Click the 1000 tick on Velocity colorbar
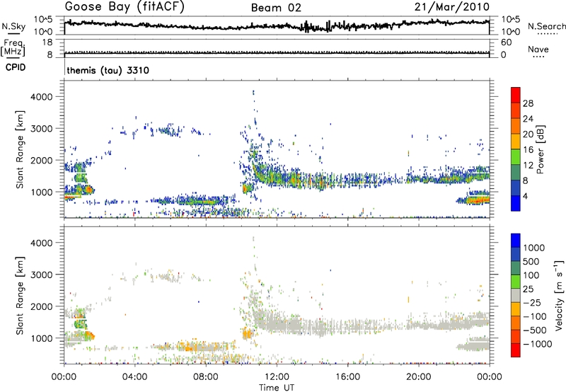The height and width of the screenshot is (392, 566). pos(533,248)
